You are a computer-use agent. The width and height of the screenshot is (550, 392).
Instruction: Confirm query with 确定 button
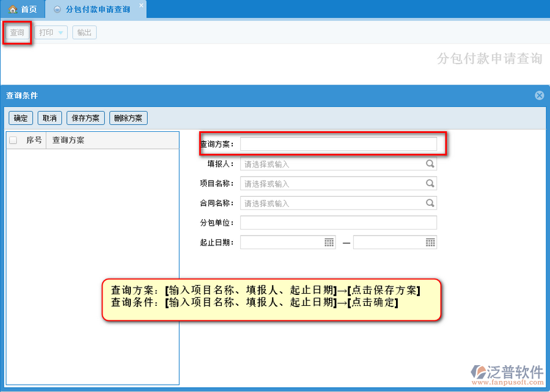pyautogui.click(x=21, y=118)
